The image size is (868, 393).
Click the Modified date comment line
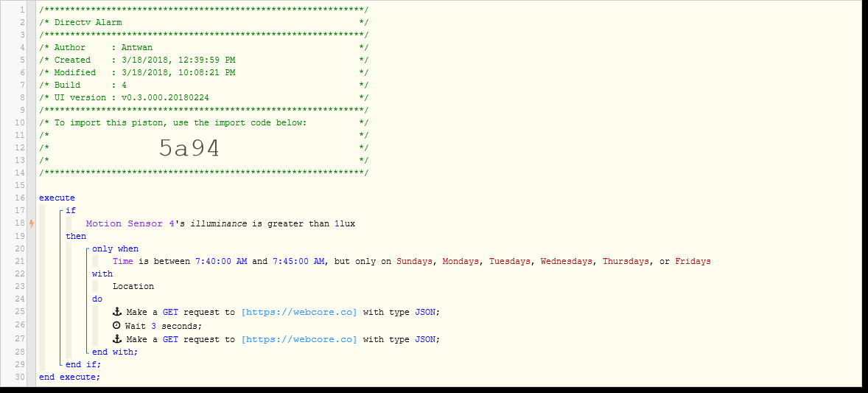[203, 72]
